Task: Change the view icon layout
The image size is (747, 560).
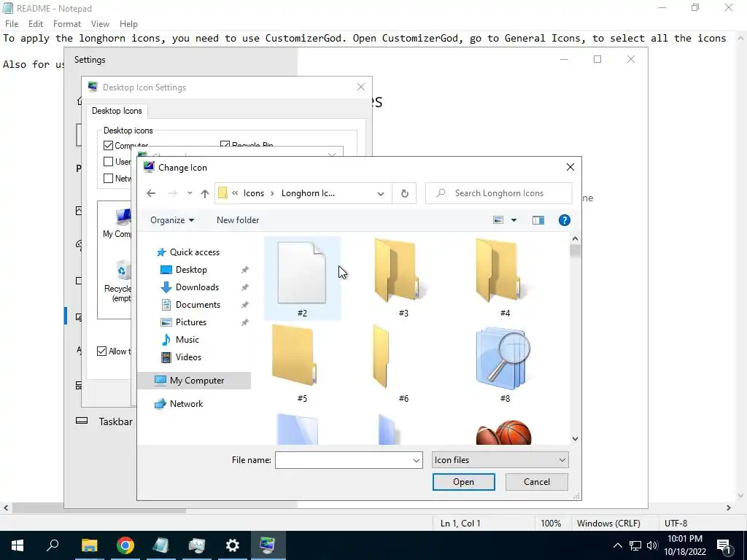Action: (x=498, y=220)
